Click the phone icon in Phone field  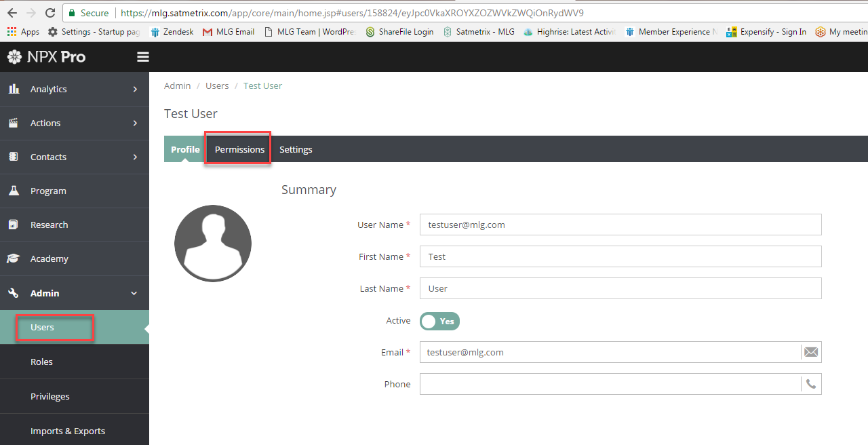(811, 384)
